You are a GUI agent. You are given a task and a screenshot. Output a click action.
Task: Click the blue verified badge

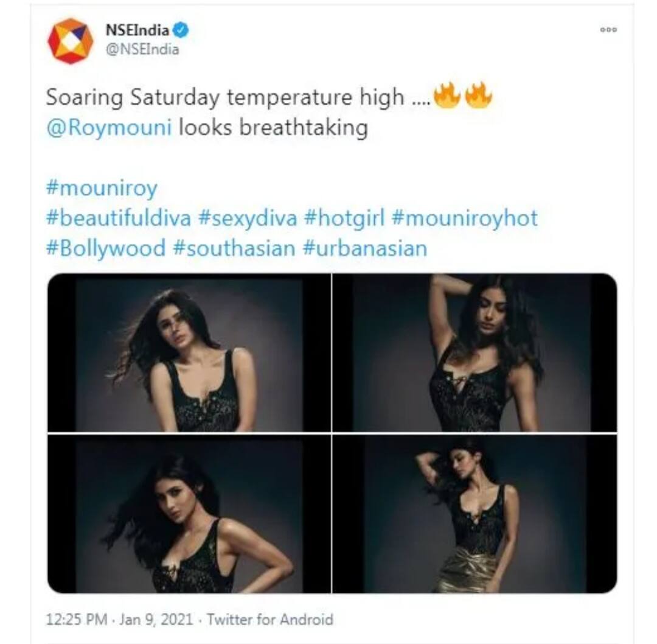181,30
